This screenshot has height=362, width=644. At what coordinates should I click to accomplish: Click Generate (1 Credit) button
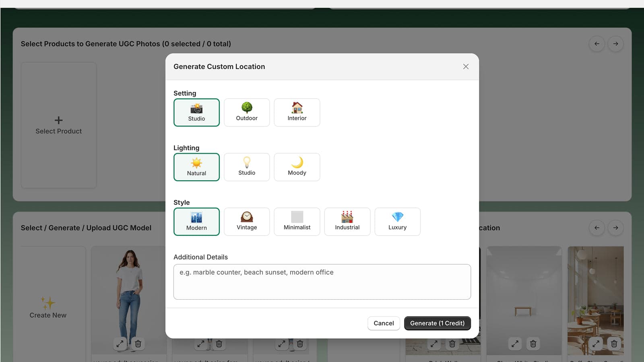click(x=437, y=323)
